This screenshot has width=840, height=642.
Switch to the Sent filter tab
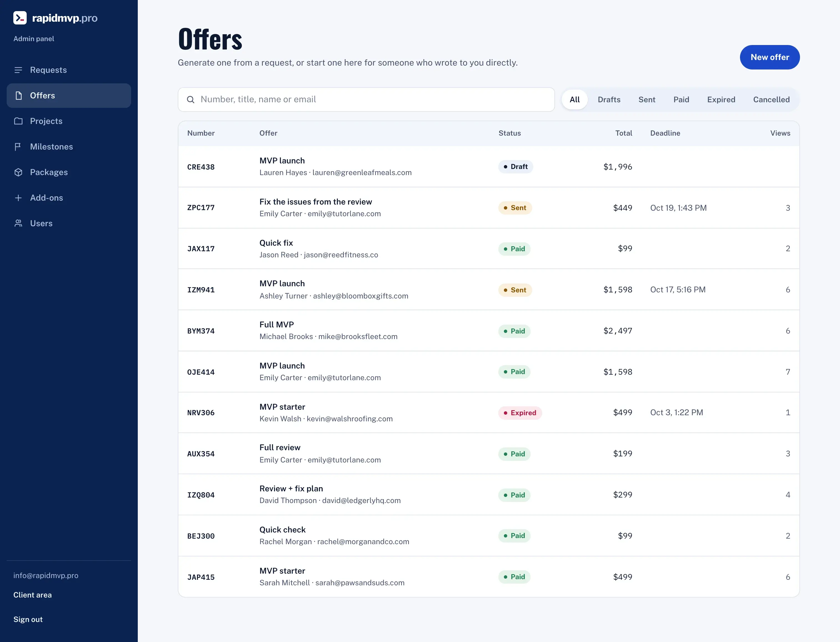(x=647, y=99)
